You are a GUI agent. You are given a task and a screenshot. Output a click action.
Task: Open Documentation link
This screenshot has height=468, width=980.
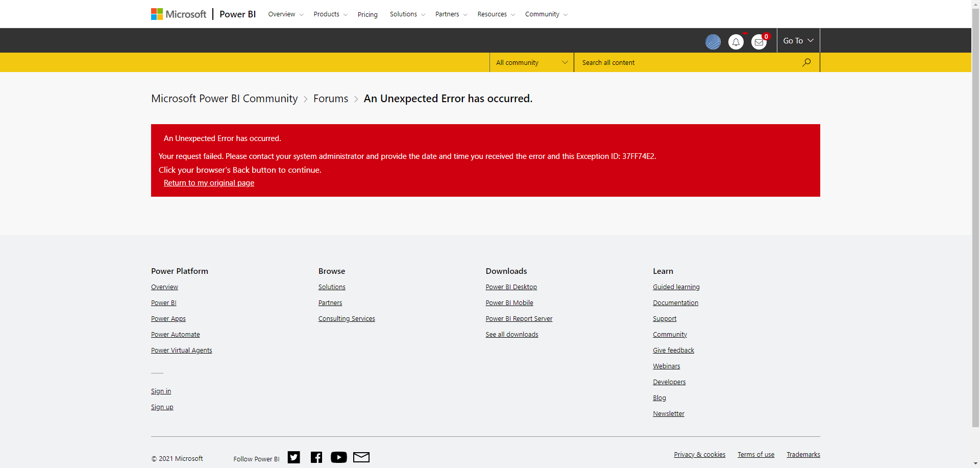point(676,303)
